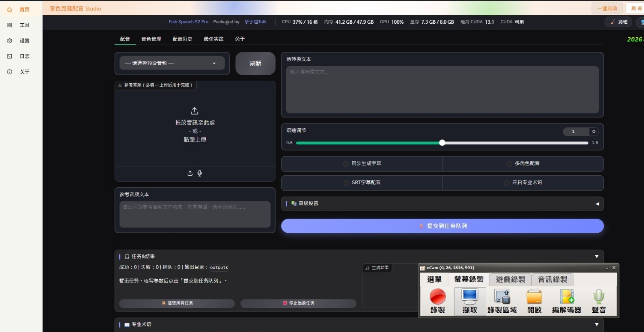
Task: Click the upload icon beside the microphone
Action: click(190, 173)
